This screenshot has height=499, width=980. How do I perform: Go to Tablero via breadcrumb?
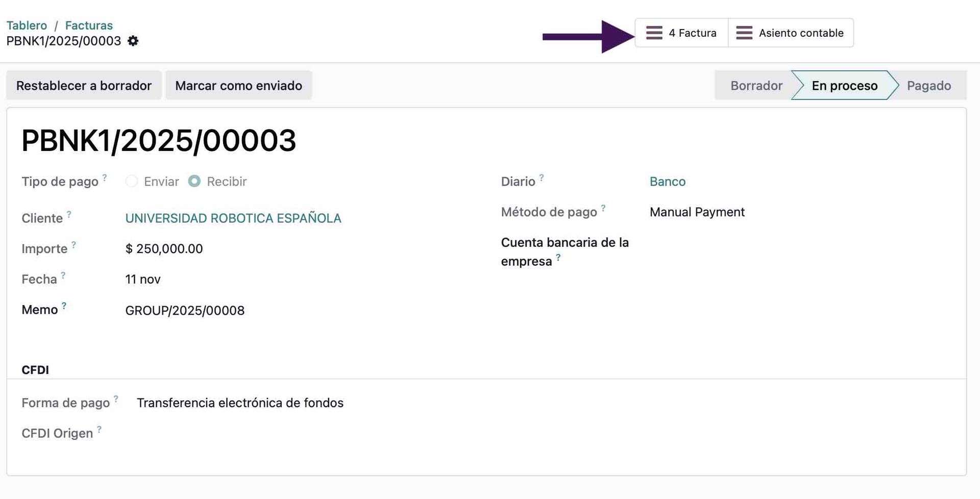(27, 25)
